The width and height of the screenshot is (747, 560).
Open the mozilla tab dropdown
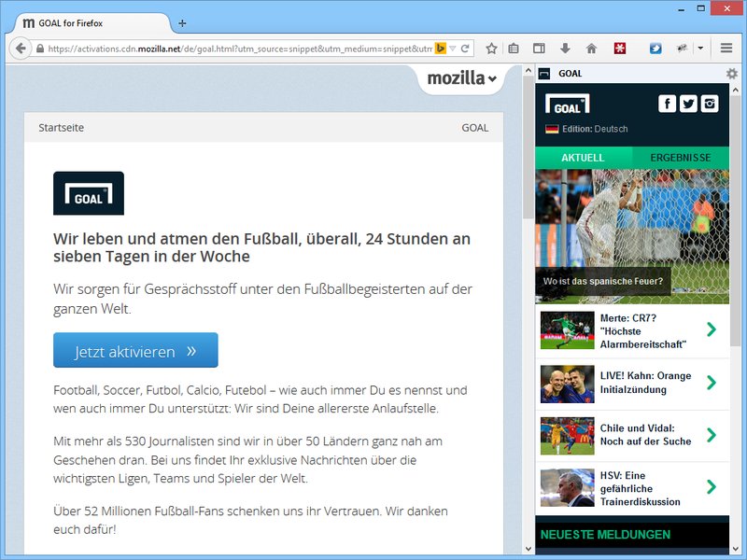461,78
